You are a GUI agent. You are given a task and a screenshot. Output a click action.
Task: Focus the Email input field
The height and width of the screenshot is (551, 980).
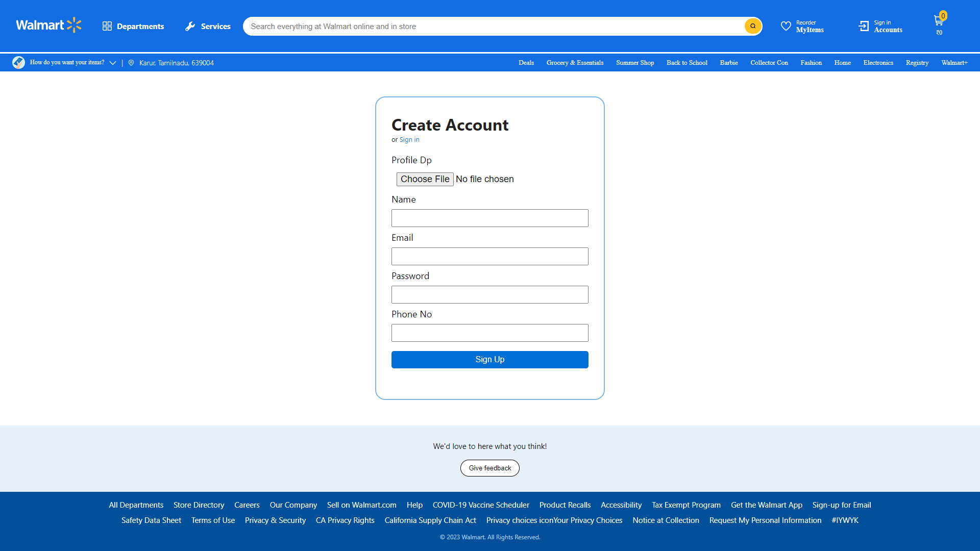click(x=489, y=257)
